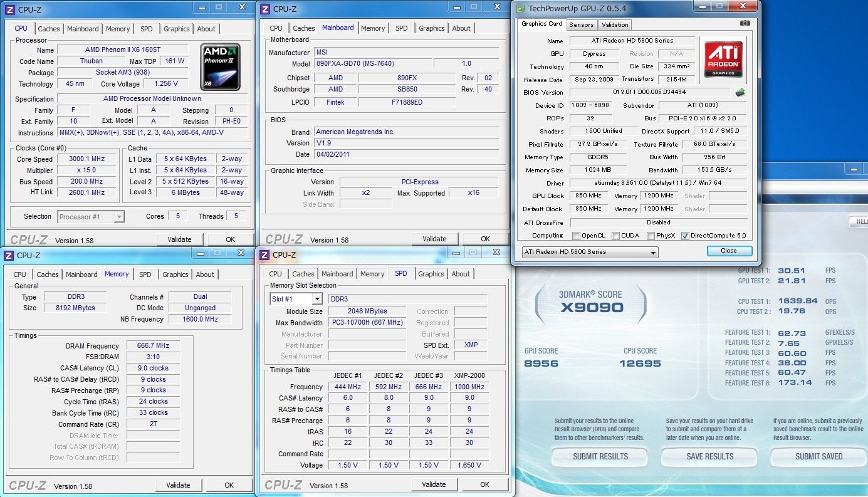The height and width of the screenshot is (497, 868).
Task: Click the GPU-Z Close button
Action: point(729,251)
